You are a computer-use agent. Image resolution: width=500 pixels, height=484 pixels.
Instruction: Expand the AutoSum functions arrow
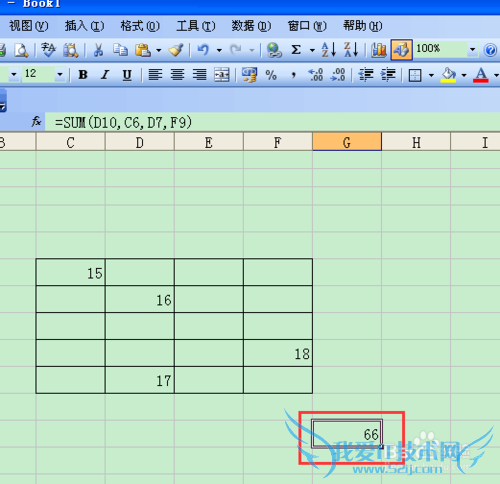pos(312,51)
